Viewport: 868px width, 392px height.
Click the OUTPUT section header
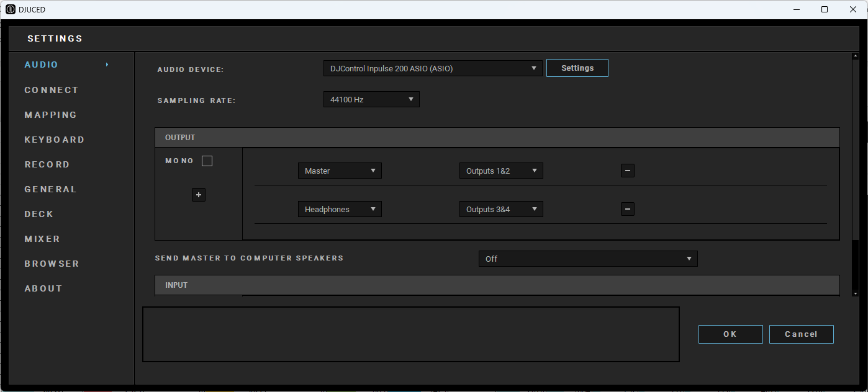(x=497, y=137)
